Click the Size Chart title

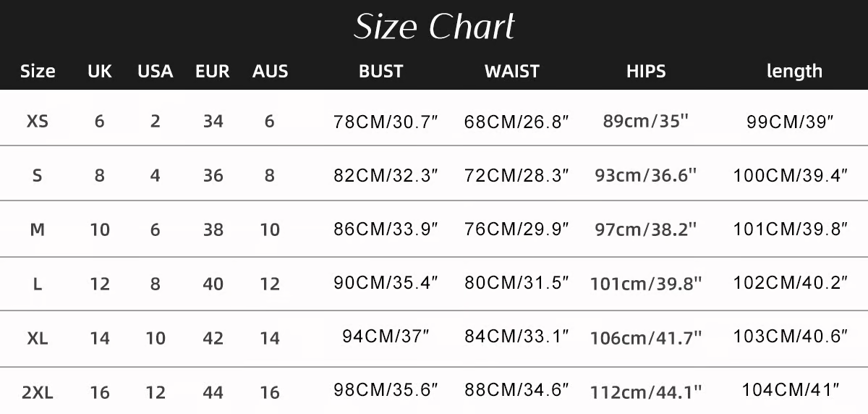pyautogui.click(x=434, y=28)
